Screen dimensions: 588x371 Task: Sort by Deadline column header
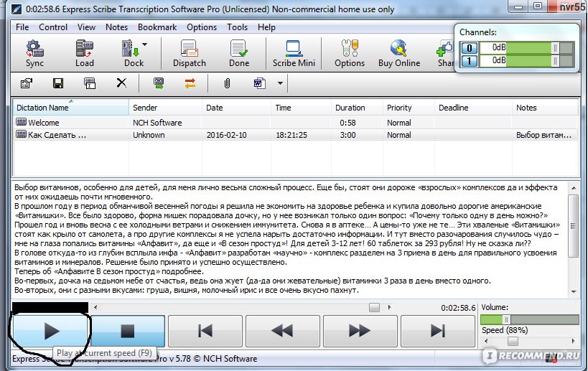(x=473, y=108)
